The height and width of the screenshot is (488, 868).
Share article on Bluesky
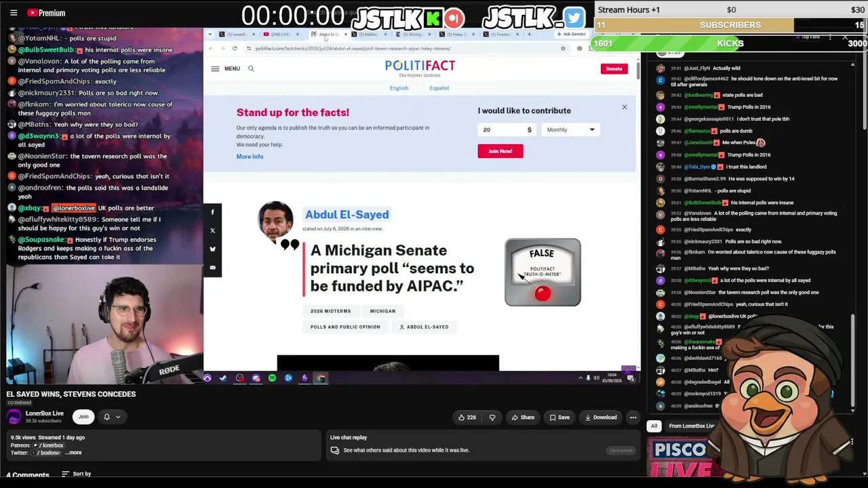(x=212, y=249)
